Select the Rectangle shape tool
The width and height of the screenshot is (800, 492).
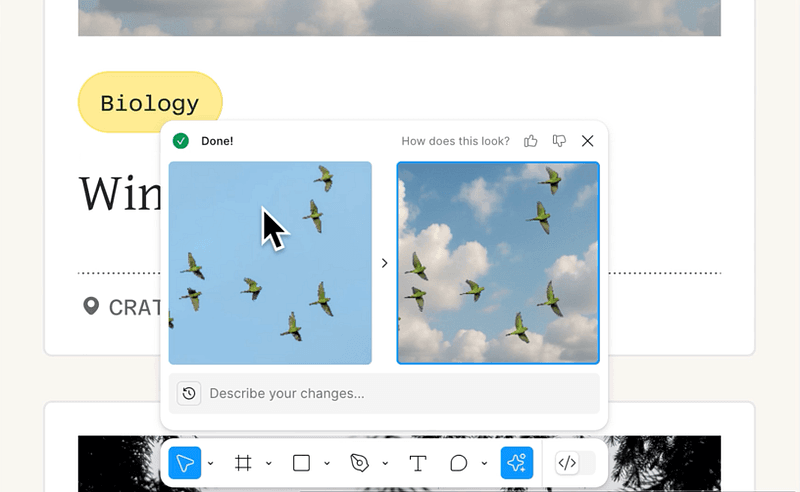pyautogui.click(x=302, y=463)
